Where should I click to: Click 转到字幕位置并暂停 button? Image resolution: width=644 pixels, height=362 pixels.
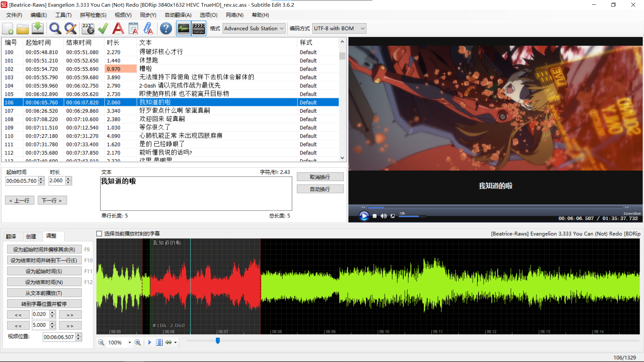pos(44,304)
